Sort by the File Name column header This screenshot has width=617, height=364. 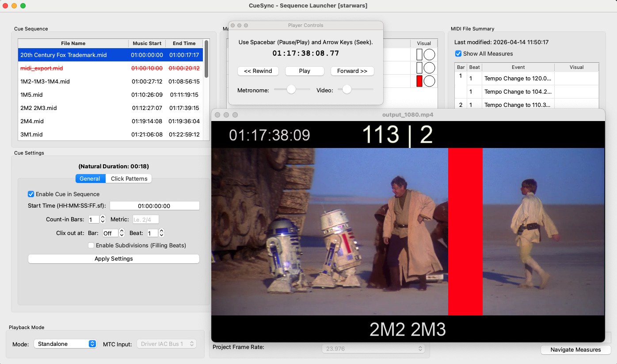point(73,43)
